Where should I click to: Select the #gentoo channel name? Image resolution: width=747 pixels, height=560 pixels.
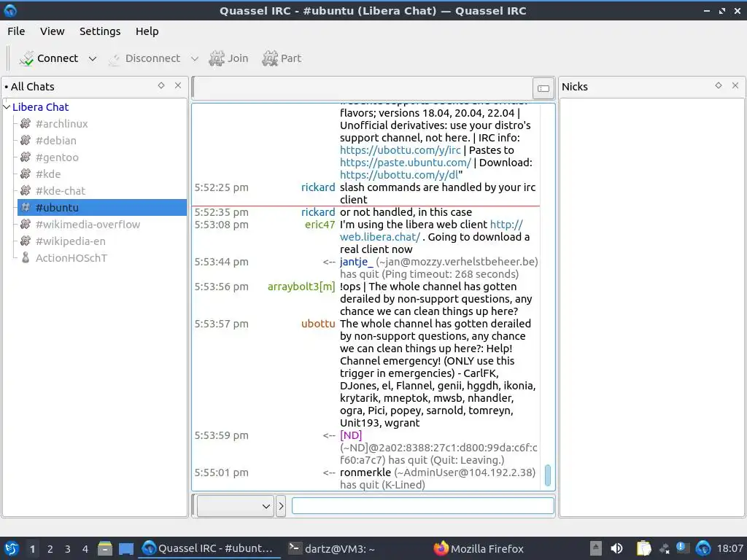click(57, 157)
